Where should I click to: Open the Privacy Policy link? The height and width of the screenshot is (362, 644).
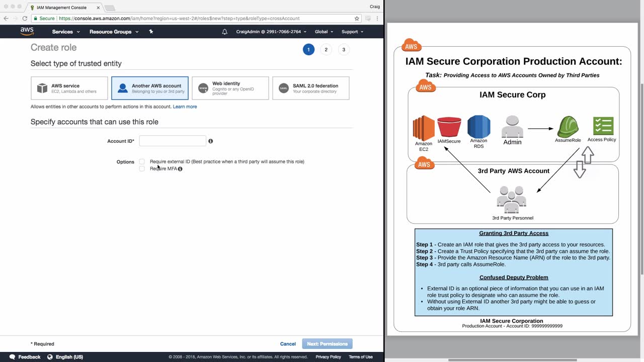coord(328,357)
